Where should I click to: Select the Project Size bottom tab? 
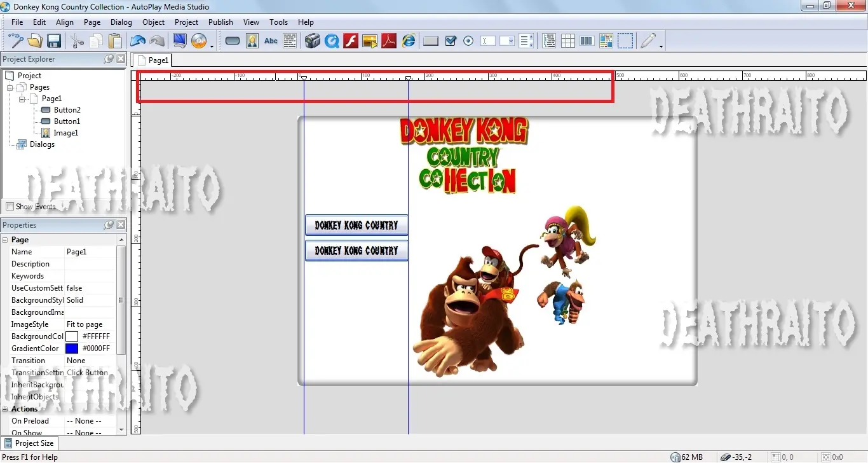click(x=29, y=443)
